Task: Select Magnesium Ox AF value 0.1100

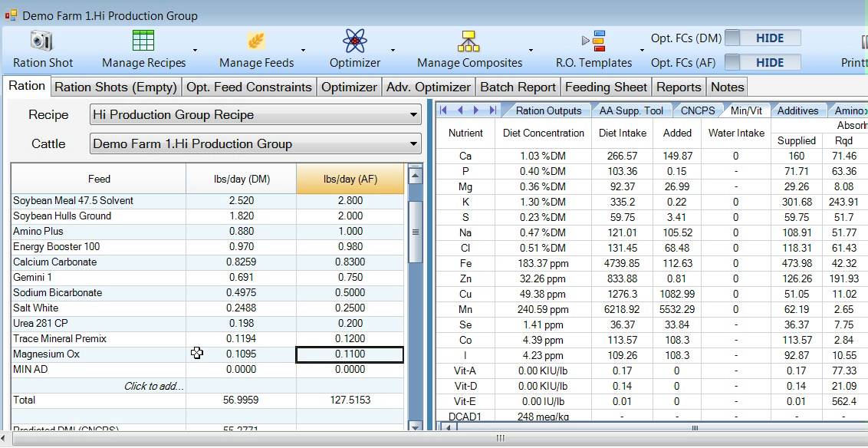Action: (x=350, y=354)
